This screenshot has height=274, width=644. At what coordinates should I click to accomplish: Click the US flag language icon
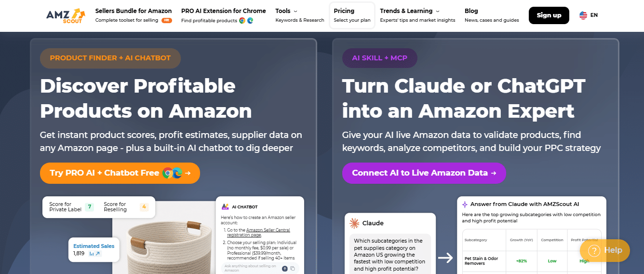[583, 15]
